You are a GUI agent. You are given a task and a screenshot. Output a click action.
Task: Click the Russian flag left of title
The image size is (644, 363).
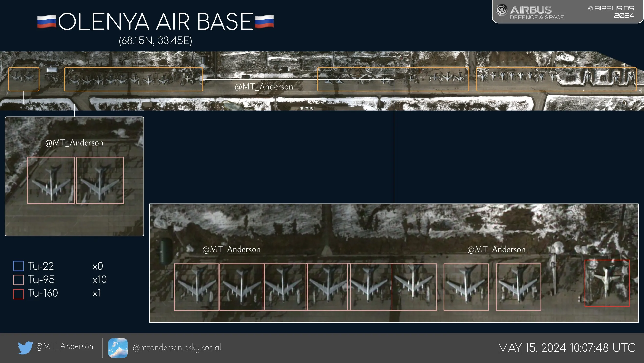(x=46, y=21)
